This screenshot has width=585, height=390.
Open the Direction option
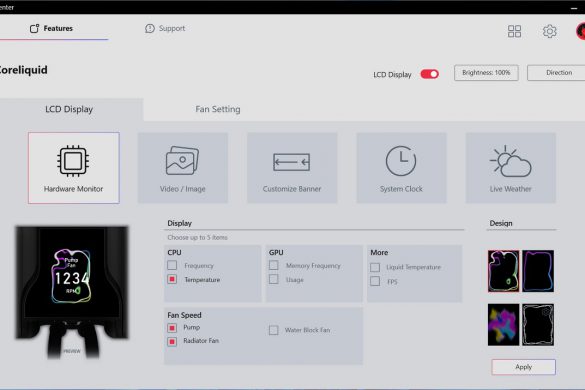(x=556, y=73)
